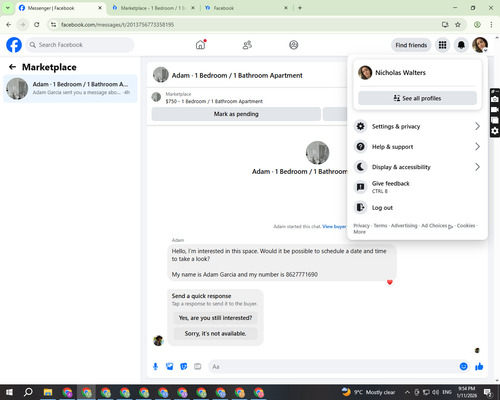The image size is (500, 400).
Task: Click Ad Choices footer link
Action: (437, 226)
